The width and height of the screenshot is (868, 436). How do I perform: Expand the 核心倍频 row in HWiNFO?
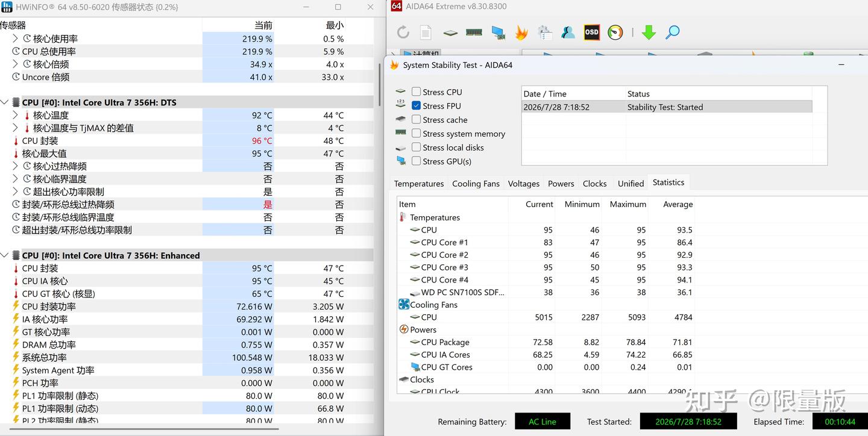pyautogui.click(x=16, y=64)
